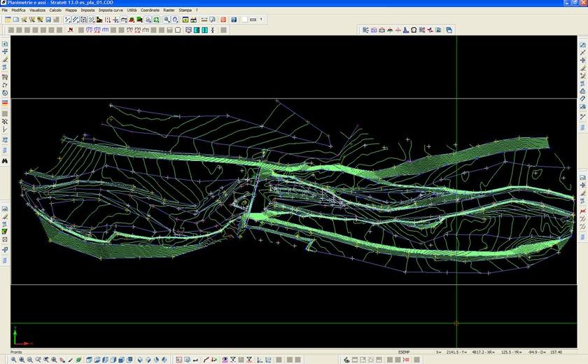The image size is (588, 364).
Task: Expand the Coordinate menu
Action: pyautogui.click(x=150, y=10)
